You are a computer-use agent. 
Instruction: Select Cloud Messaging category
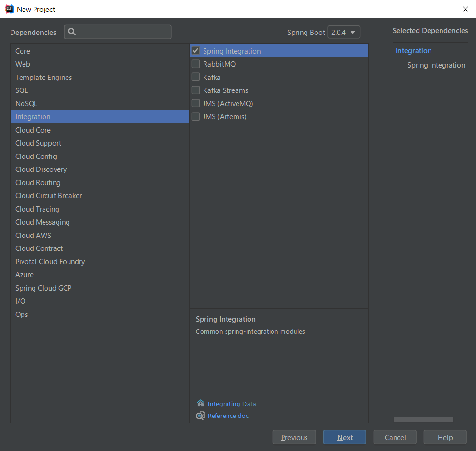[x=100, y=222]
